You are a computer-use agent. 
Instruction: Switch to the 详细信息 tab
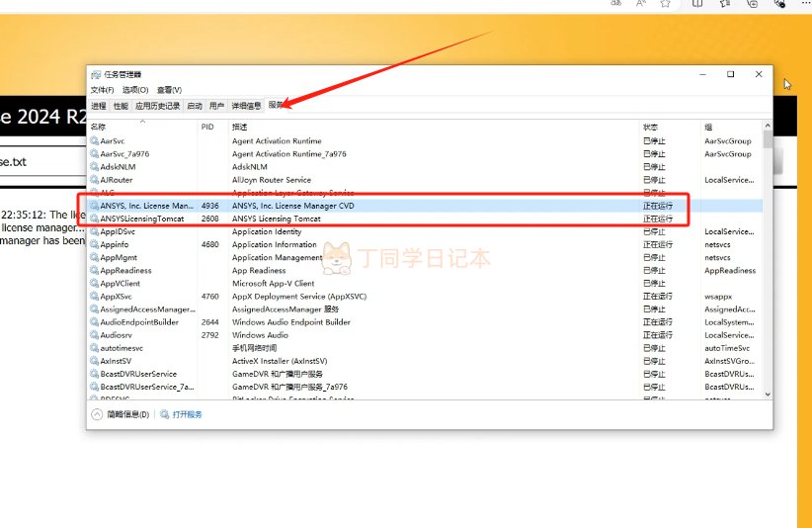coord(246,105)
